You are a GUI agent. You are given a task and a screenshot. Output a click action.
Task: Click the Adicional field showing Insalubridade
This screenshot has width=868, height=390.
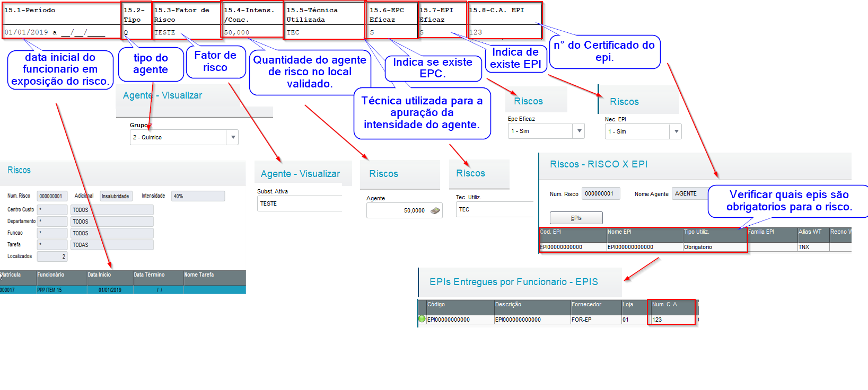tap(116, 196)
